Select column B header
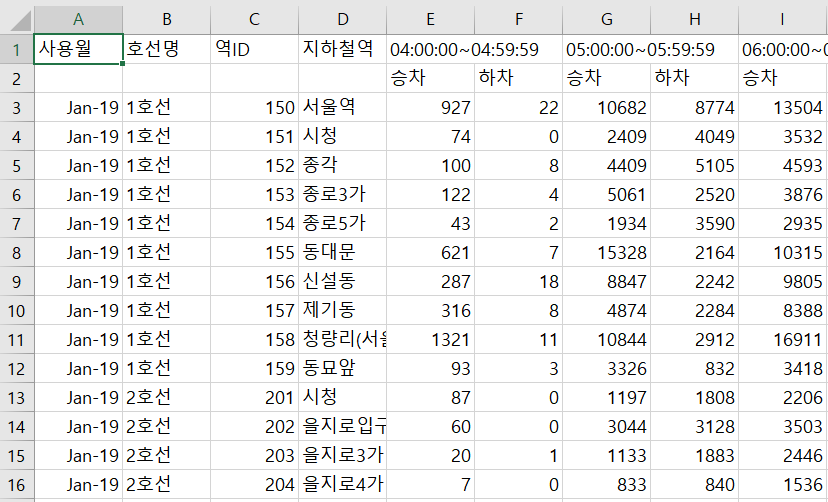Screen dimensions: 828x502 tap(166, 20)
